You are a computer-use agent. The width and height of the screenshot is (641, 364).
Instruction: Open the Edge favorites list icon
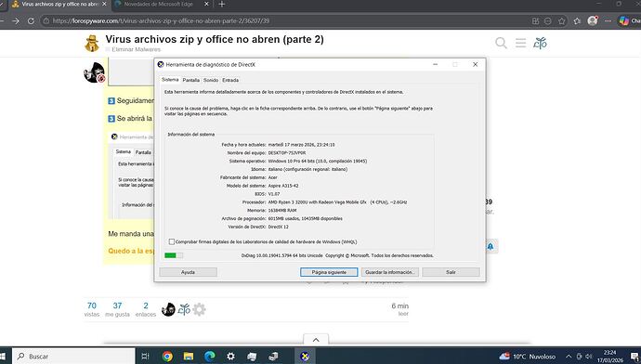pos(577,20)
